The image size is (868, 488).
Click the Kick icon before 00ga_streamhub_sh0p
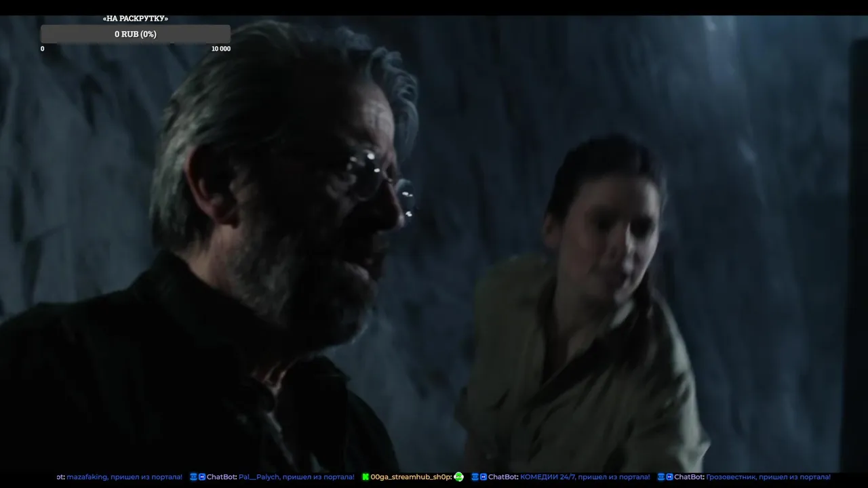tap(366, 477)
